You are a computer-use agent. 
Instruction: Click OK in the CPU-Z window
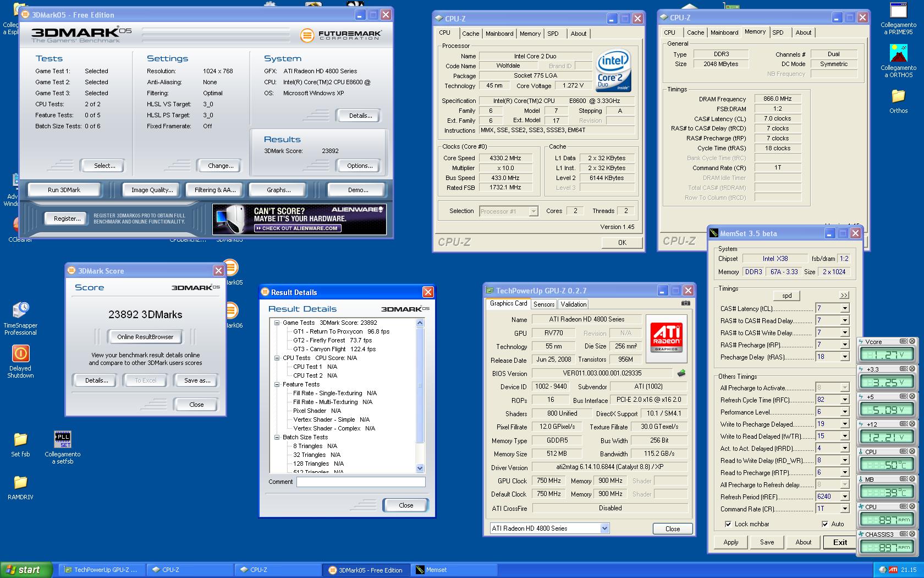[x=622, y=243]
